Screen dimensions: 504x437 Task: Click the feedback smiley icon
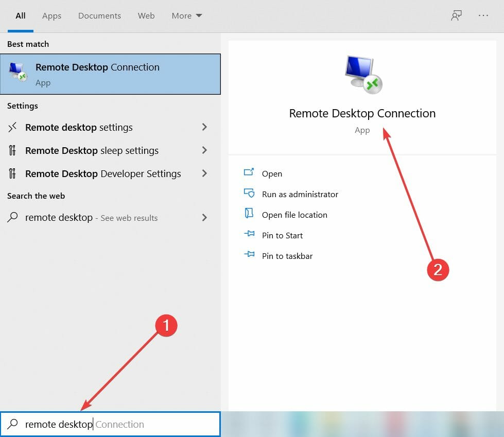[x=456, y=15]
